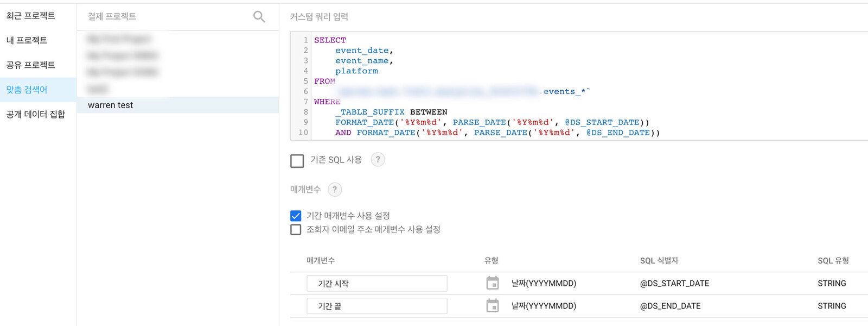The image size is (868, 326).
Task: Click STRING in the 기간 시작 row
Action: click(832, 283)
